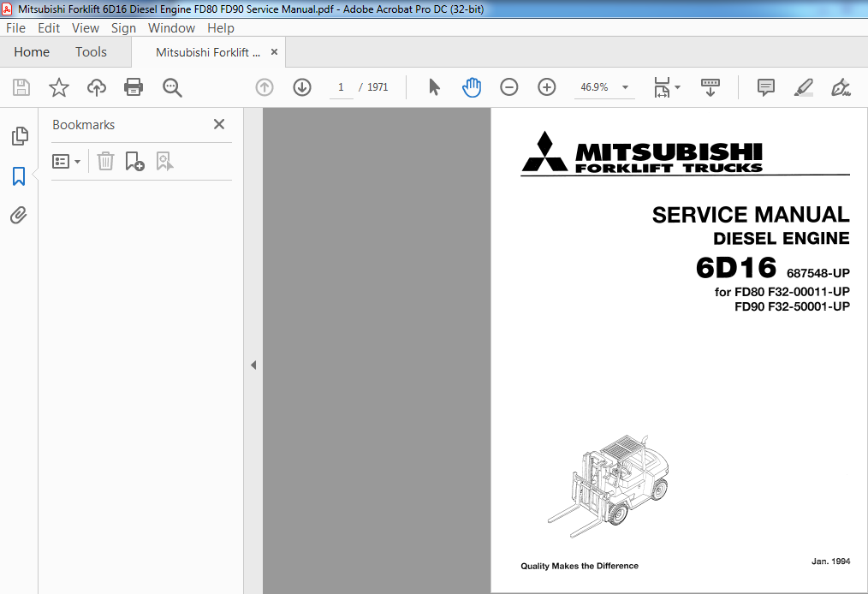Open zoom percentage dropdown arrow
The height and width of the screenshot is (594, 868).
(x=625, y=87)
